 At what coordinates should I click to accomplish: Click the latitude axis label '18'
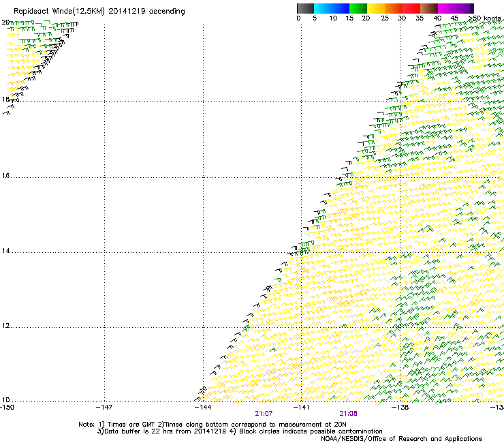[x=5, y=99]
